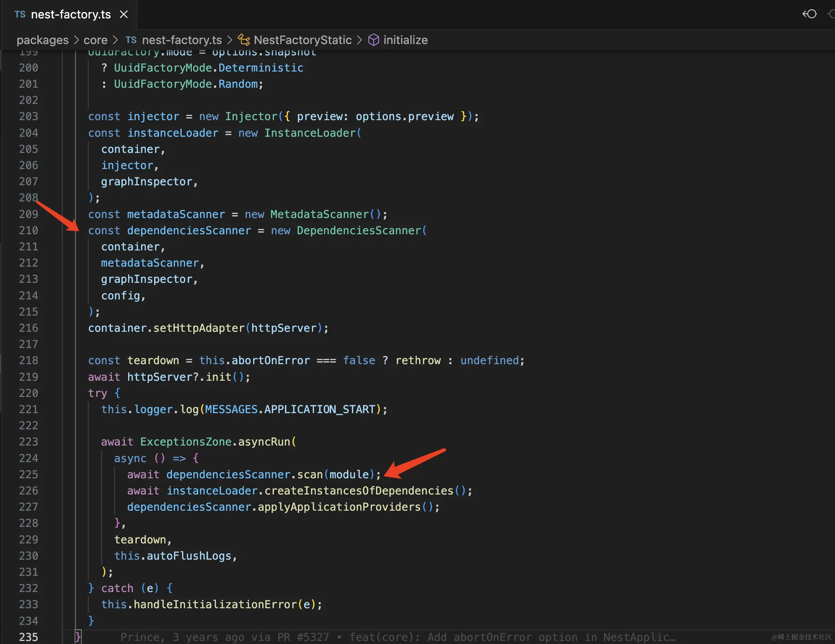Click config argument on line 214
Screen dimensions: 835x644
point(121,295)
